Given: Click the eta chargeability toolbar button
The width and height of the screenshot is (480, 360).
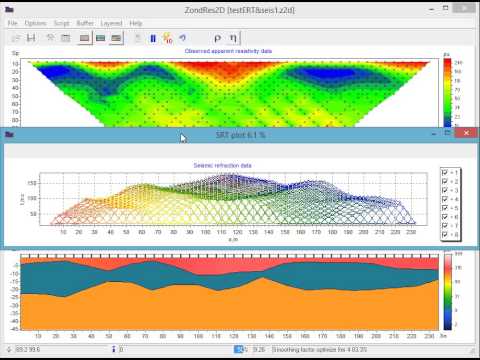Looking at the screenshot, I should pos(233,38).
